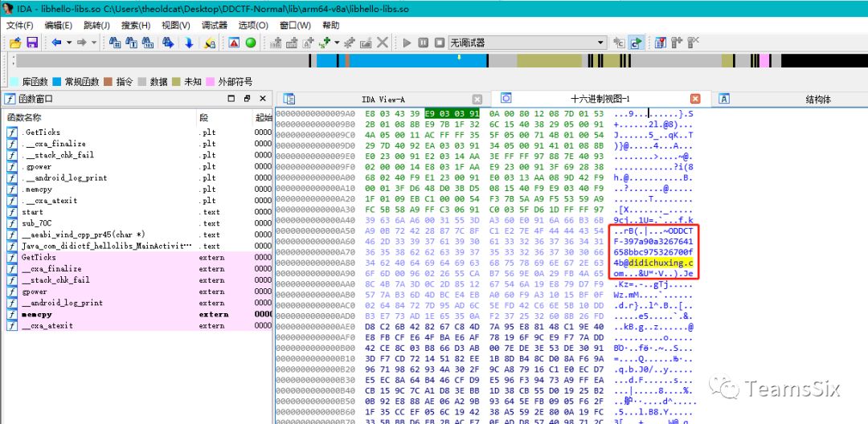Click highlighted didichuxing.c text in hex view
The width and height of the screenshot is (868, 424).
click(x=661, y=263)
